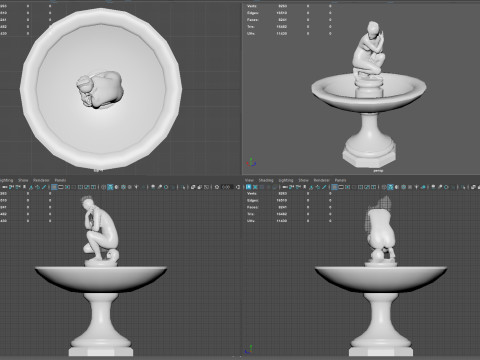Toggle X-Ray Active Components in bottom-left viewport
480x360 pixels.
click(199, 187)
